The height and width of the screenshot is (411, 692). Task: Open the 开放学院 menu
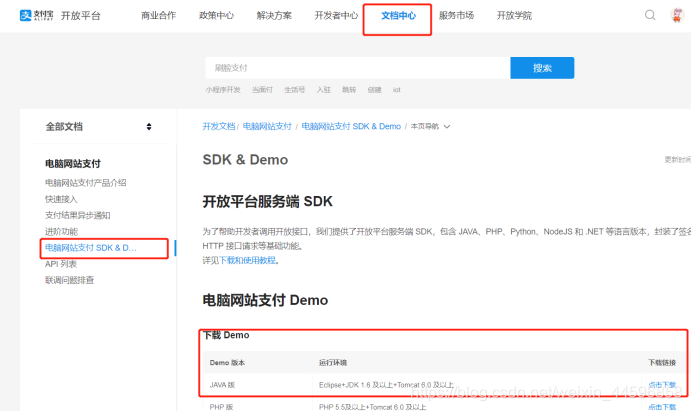514,15
